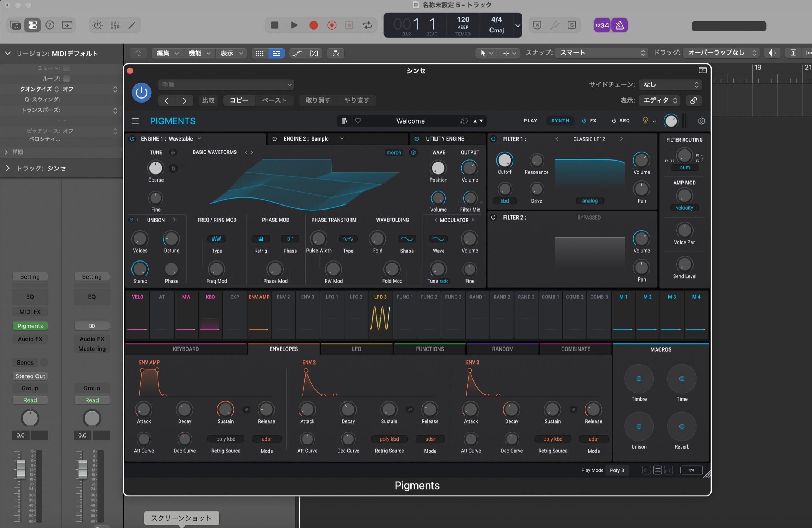Switch to the Random modulation tab

(x=503, y=349)
